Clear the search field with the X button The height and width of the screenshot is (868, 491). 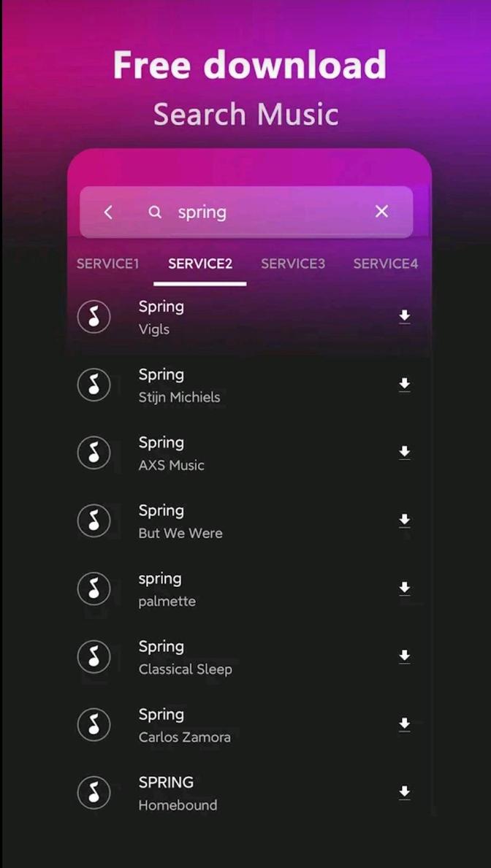pos(381,212)
